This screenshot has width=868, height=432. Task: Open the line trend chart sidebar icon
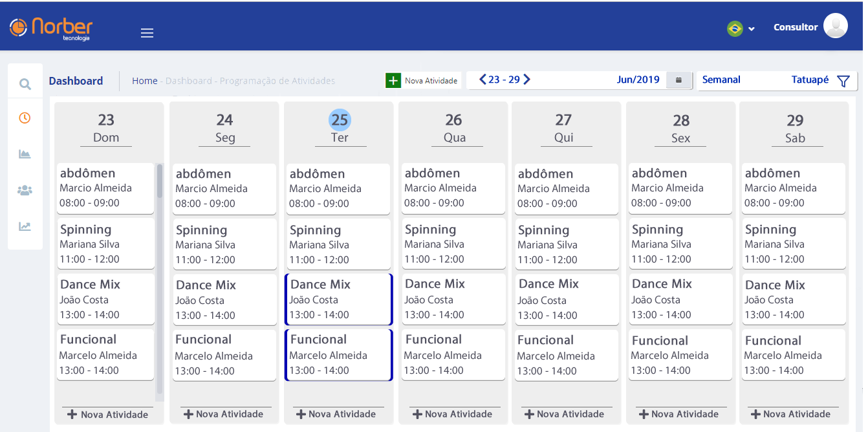[x=25, y=226]
